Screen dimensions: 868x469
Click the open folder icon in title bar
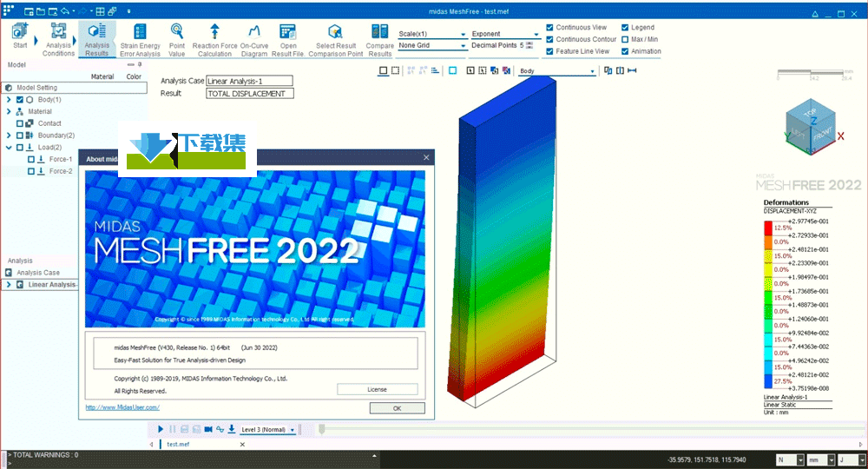pos(41,11)
